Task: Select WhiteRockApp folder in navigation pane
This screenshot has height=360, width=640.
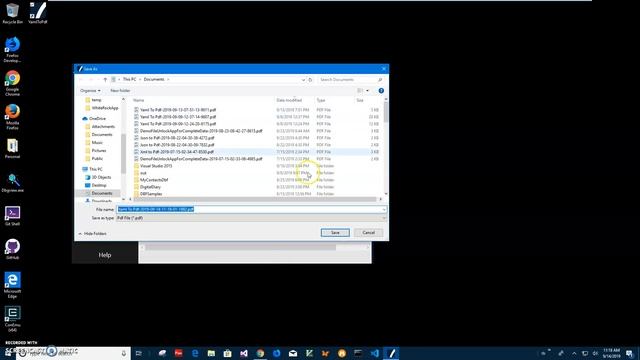Action: (105, 108)
